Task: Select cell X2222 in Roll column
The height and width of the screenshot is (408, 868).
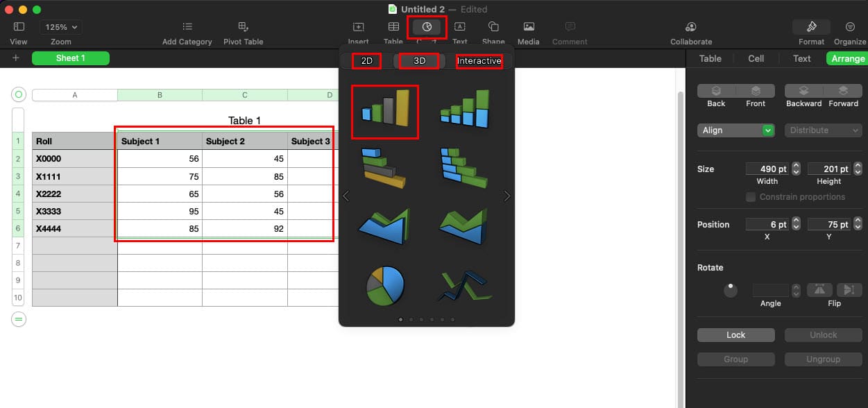Action: click(x=75, y=194)
